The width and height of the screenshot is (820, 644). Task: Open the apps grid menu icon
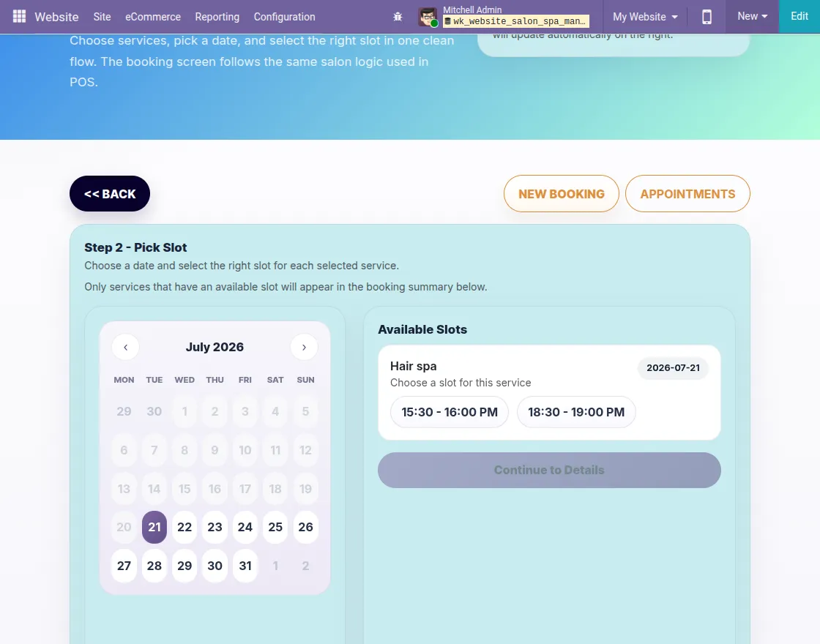(x=19, y=17)
